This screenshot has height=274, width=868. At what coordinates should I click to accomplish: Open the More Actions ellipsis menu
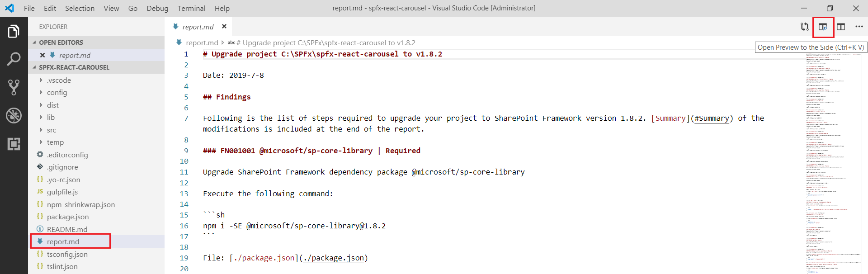(859, 27)
